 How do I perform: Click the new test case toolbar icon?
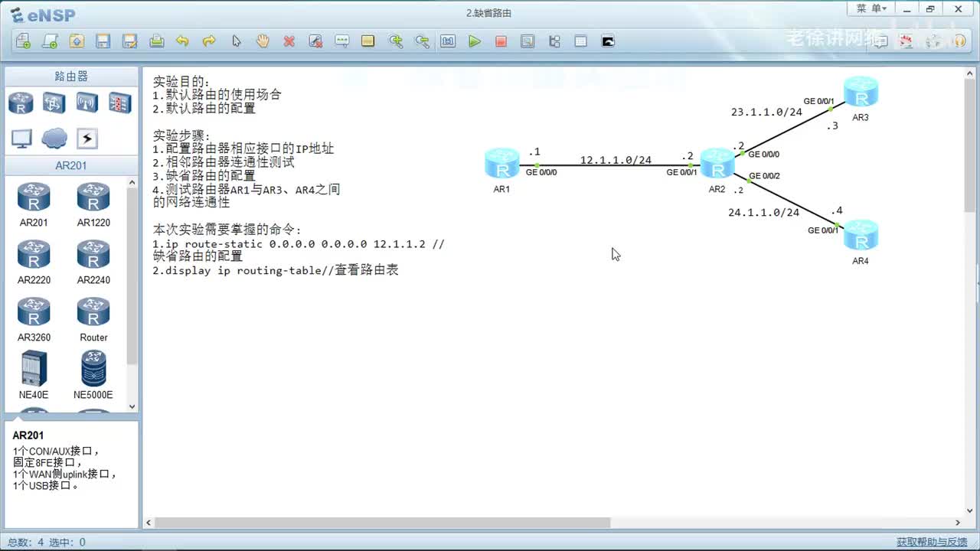[50, 41]
